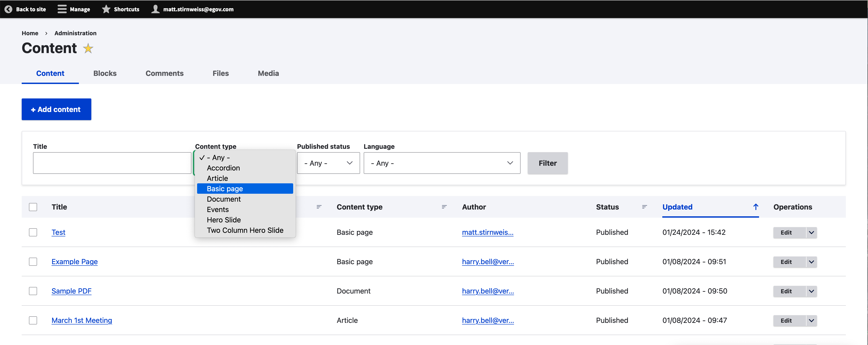Choose Hero Slide from content type list
This screenshot has height=345, width=868.
click(245, 220)
